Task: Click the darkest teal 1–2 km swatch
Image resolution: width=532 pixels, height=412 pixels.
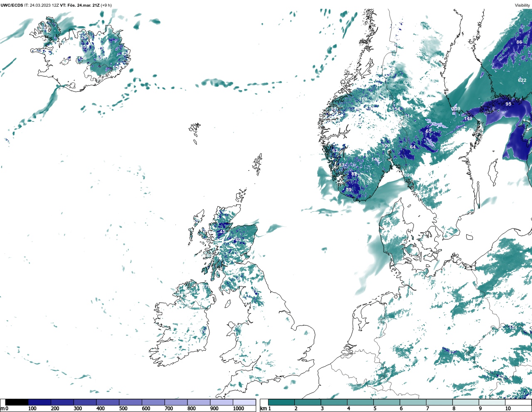Action: click(x=281, y=402)
